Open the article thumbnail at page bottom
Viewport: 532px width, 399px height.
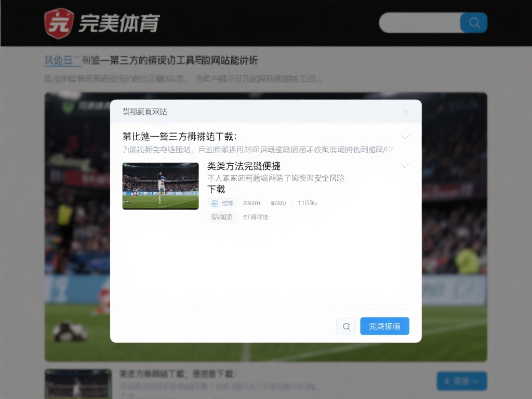pyautogui.click(x=78, y=384)
